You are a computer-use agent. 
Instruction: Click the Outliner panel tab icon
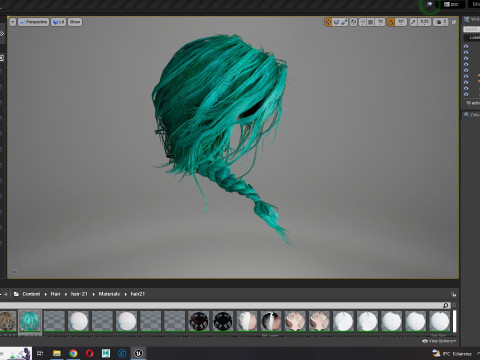pyautogui.click(x=467, y=19)
